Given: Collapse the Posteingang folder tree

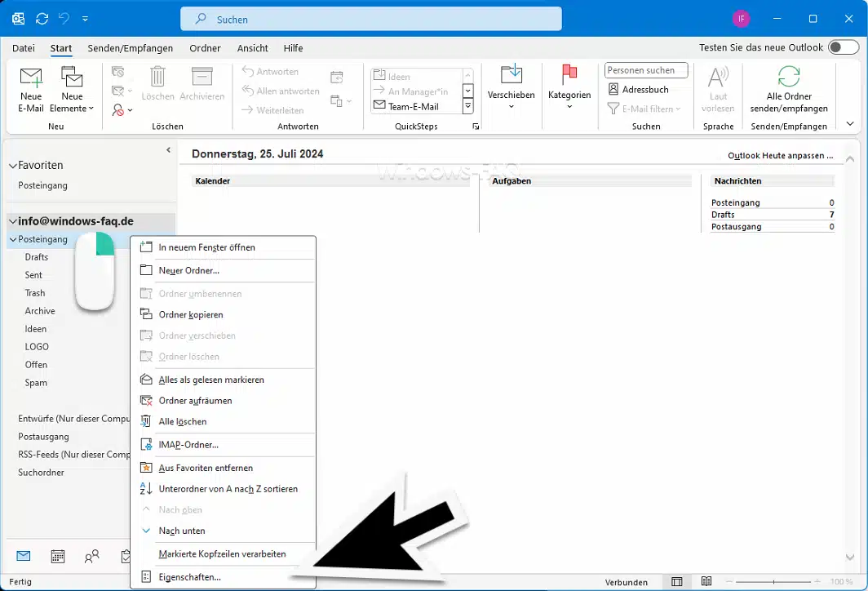Looking at the screenshot, I should pos(13,239).
